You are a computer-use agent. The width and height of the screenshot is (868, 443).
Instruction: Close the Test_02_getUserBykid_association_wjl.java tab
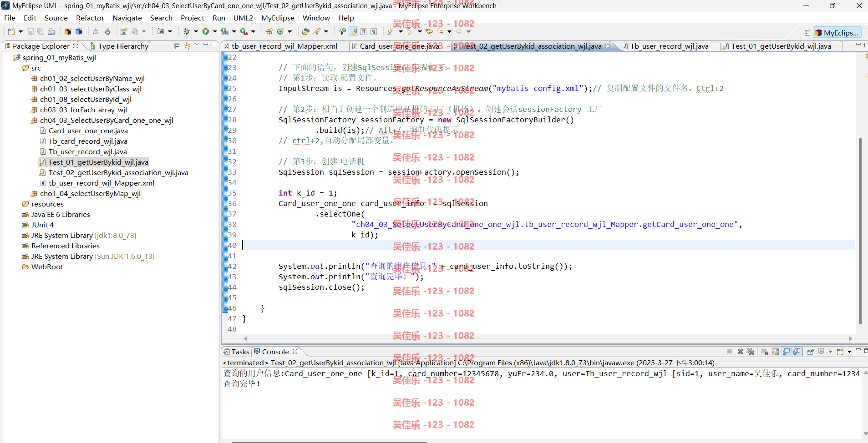click(x=608, y=46)
